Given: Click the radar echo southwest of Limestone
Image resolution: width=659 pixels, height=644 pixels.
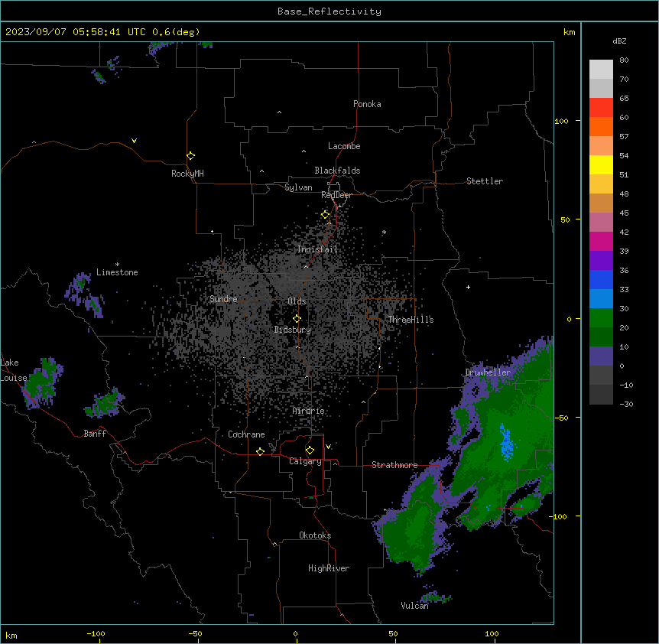Looking at the screenshot, I should [84, 294].
